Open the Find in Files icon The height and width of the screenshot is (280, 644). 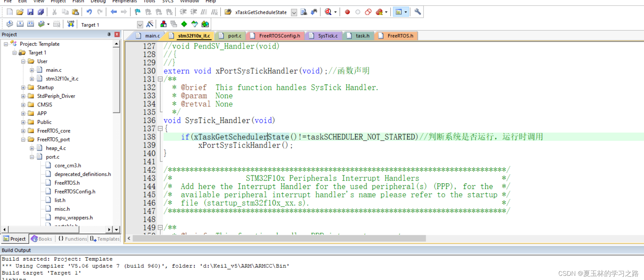pyautogui.click(x=228, y=12)
